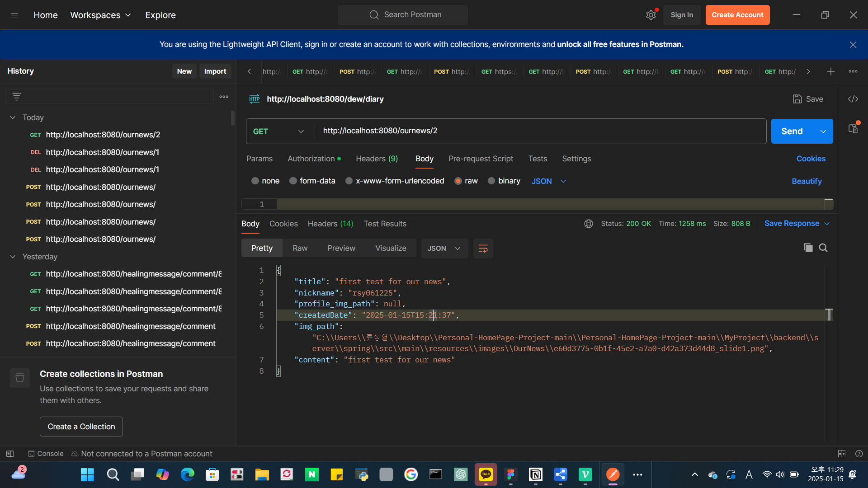Click the Search Postman field
This screenshot has height=488, width=868.
pyautogui.click(x=403, y=15)
